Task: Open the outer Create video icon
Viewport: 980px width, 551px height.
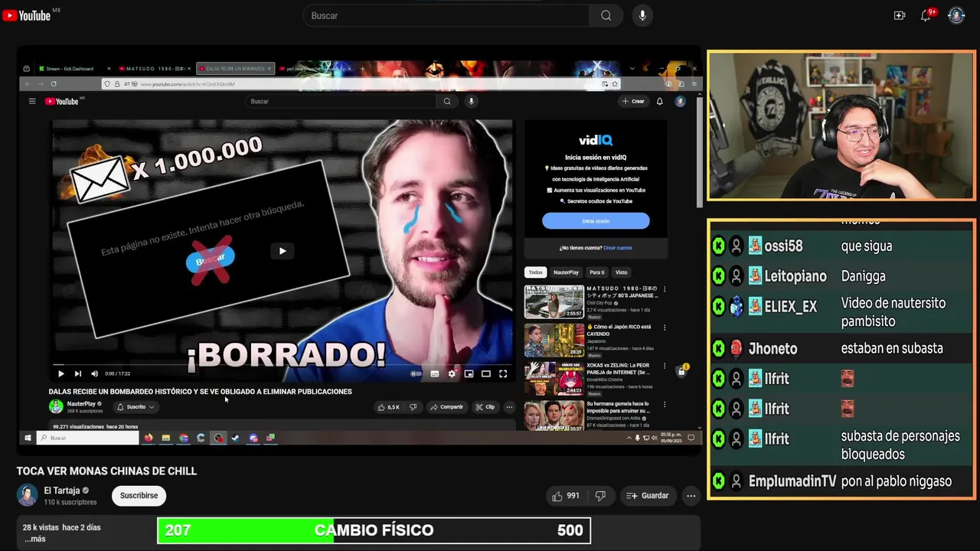Action: coord(900,15)
